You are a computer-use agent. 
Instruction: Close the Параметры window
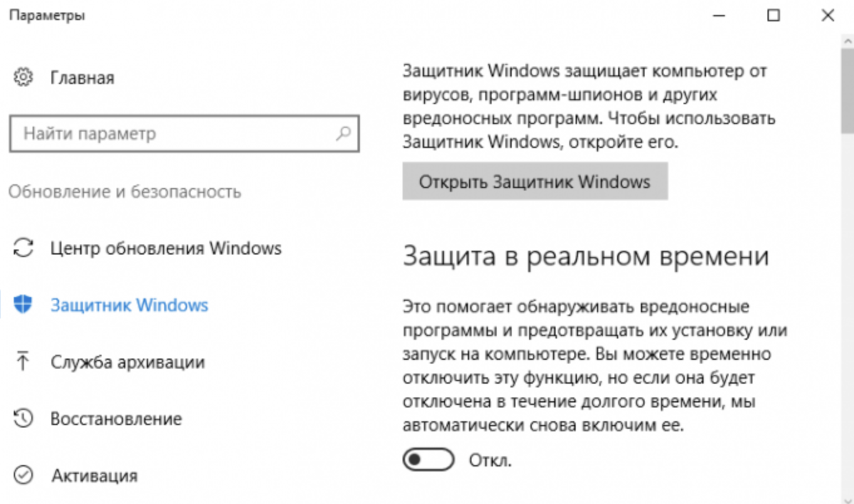pyautogui.click(x=828, y=16)
